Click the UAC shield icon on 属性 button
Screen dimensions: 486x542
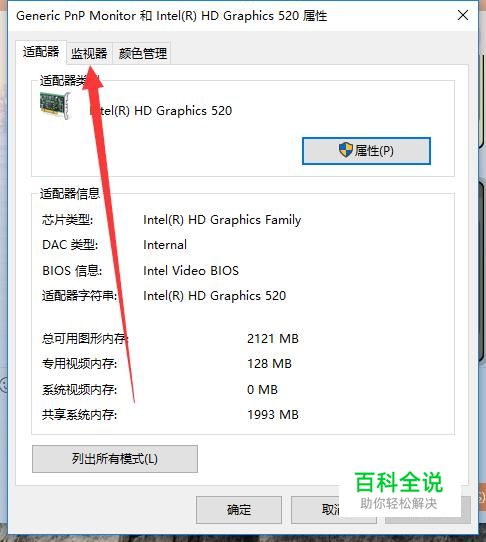346,150
